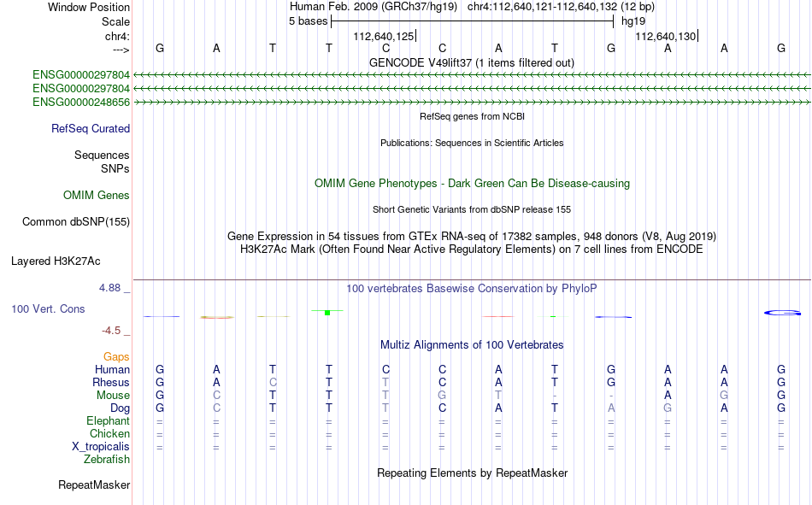The image size is (812, 505).
Task: Click the H3K27Ac Mark ENCODE track title
Action: point(472,250)
